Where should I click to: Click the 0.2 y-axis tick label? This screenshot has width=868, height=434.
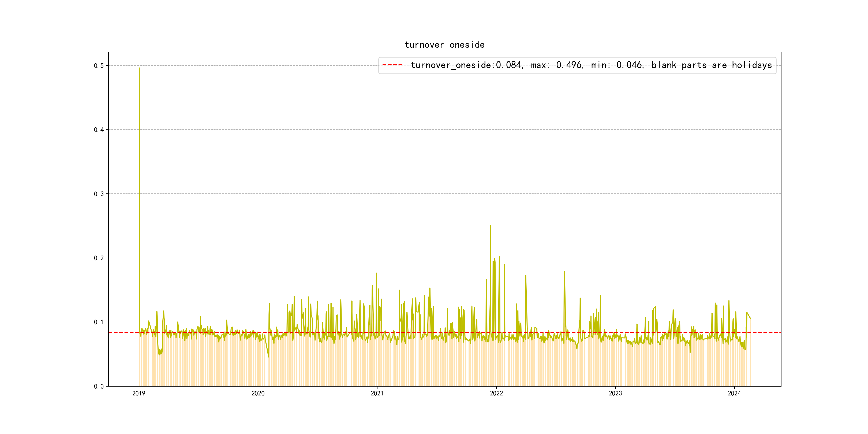(99, 258)
